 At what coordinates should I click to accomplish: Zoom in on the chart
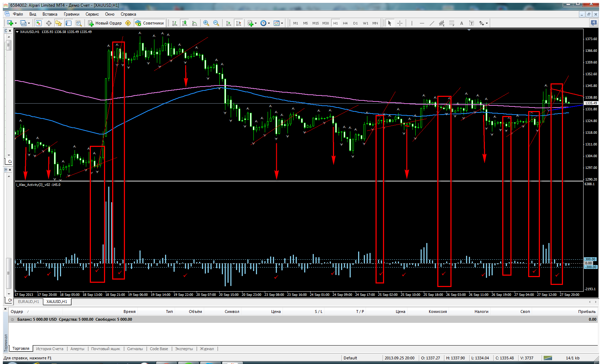click(206, 23)
